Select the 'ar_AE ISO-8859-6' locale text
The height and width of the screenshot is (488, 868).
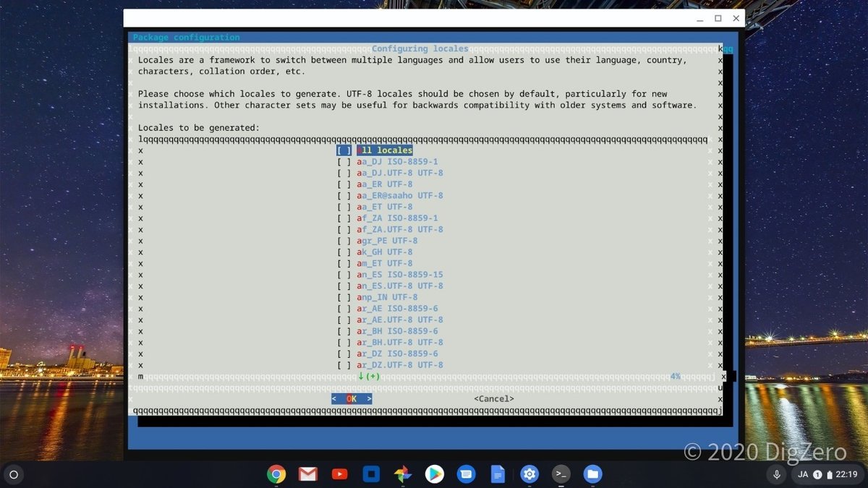click(x=397, y=308)
